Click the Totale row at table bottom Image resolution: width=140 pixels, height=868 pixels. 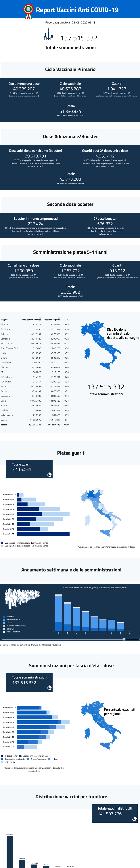(x=35, y=425)
